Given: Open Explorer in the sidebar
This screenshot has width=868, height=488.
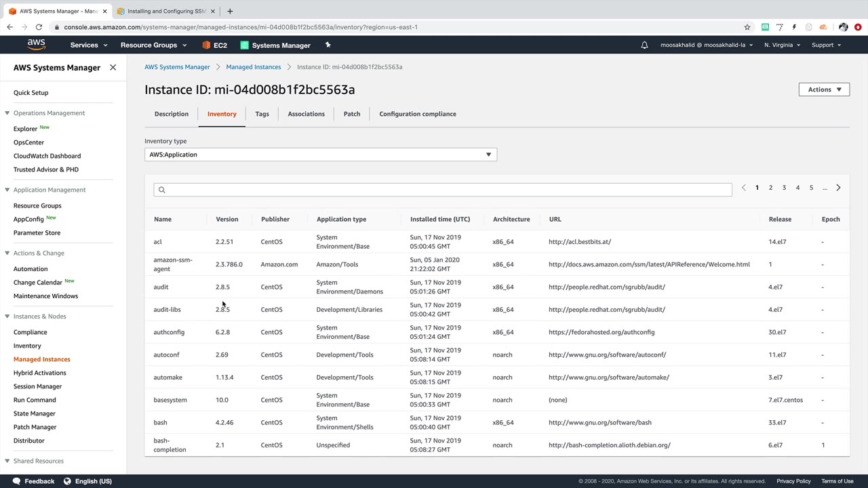Looking at the screenshot, I should click(25, 129).
